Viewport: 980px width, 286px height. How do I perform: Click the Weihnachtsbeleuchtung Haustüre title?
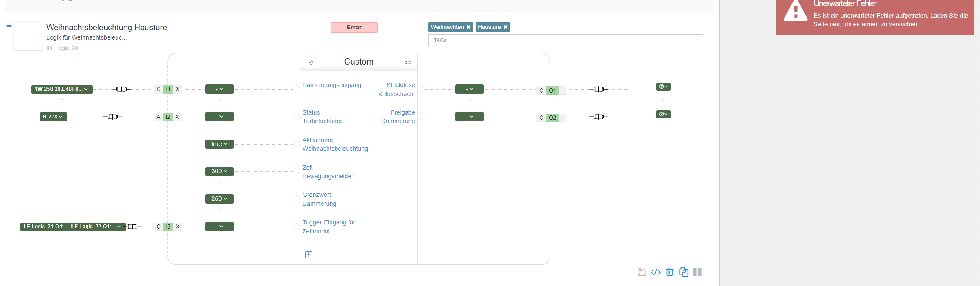coord(107,27)
